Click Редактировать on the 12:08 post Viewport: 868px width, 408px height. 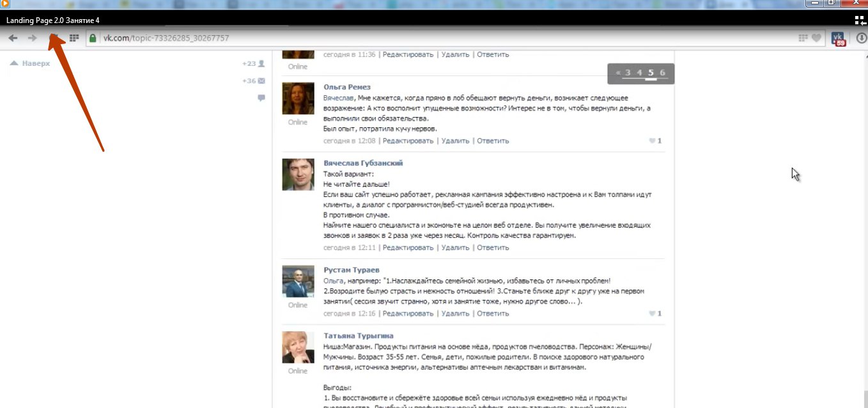pyautogui.click(x=408, y=141)
